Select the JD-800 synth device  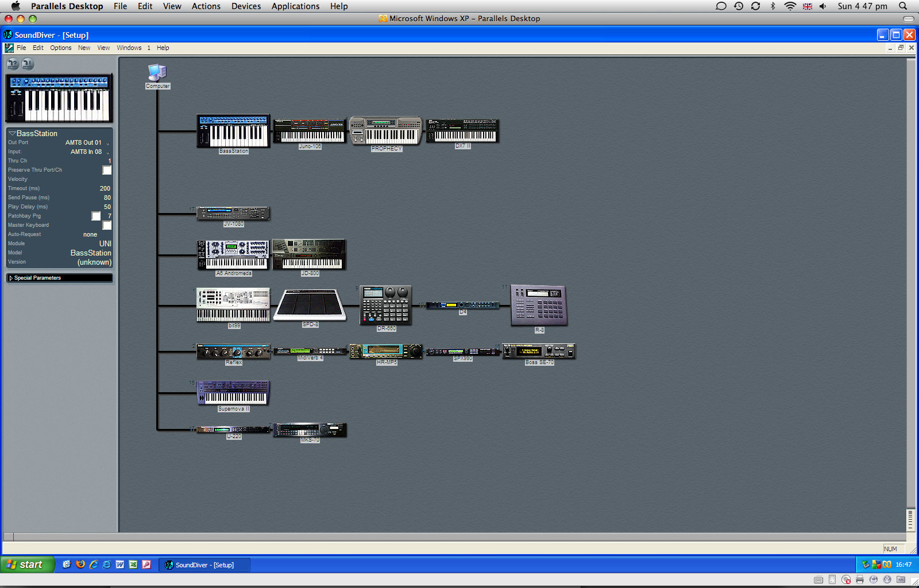pyautogui.click(x=310, y=254)
